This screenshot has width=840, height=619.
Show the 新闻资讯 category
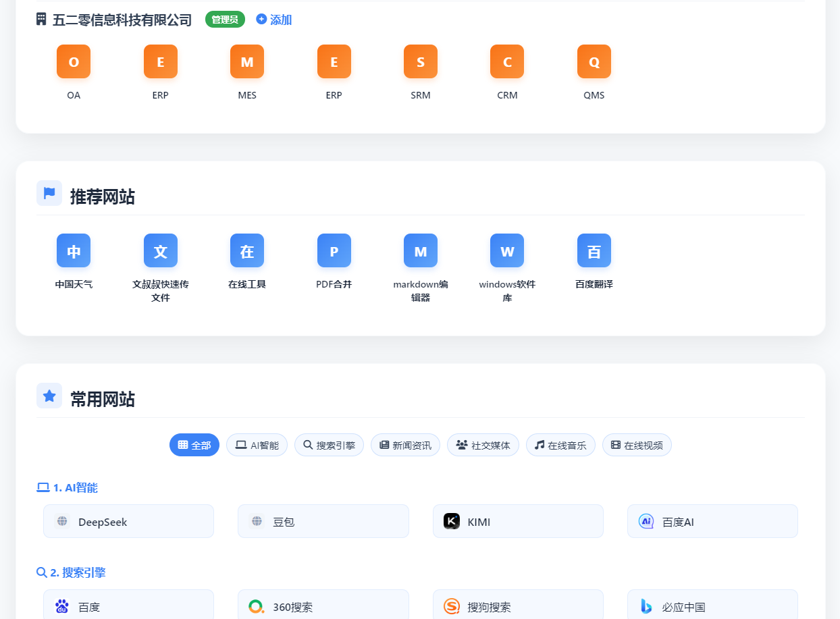point(405,445)
